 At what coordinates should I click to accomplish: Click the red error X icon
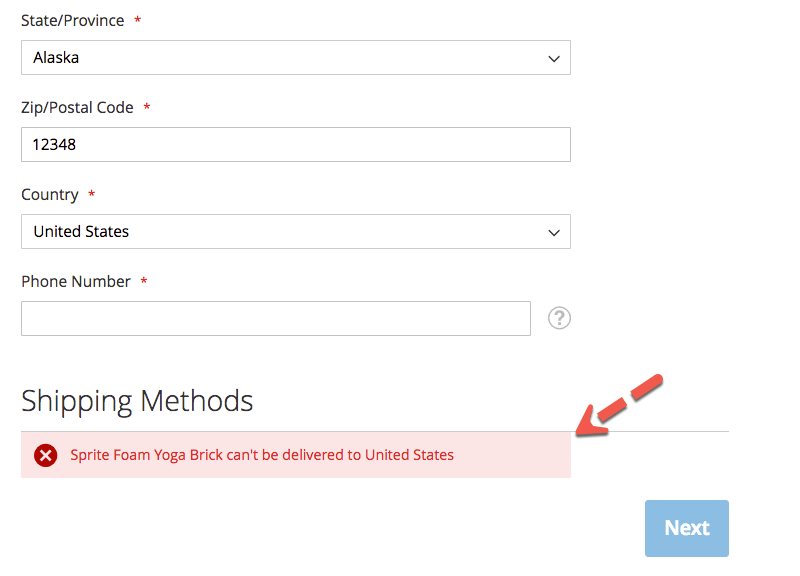46,456
